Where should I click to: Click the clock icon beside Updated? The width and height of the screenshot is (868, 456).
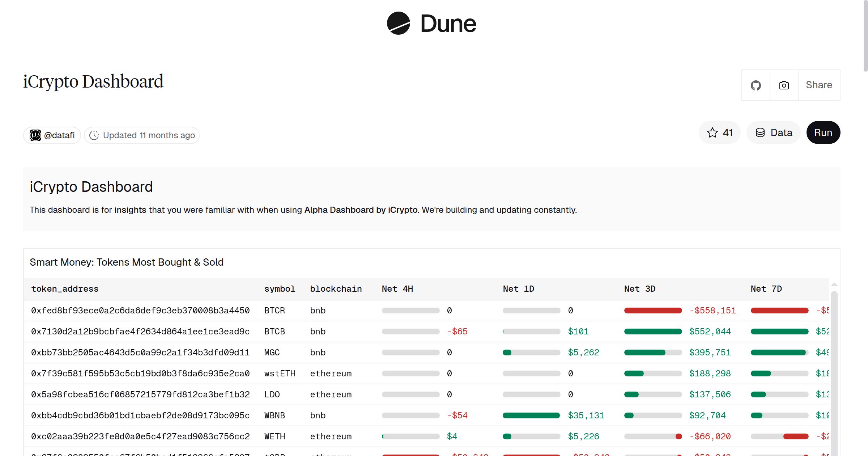pyautogui.click(x=94, y=135)
